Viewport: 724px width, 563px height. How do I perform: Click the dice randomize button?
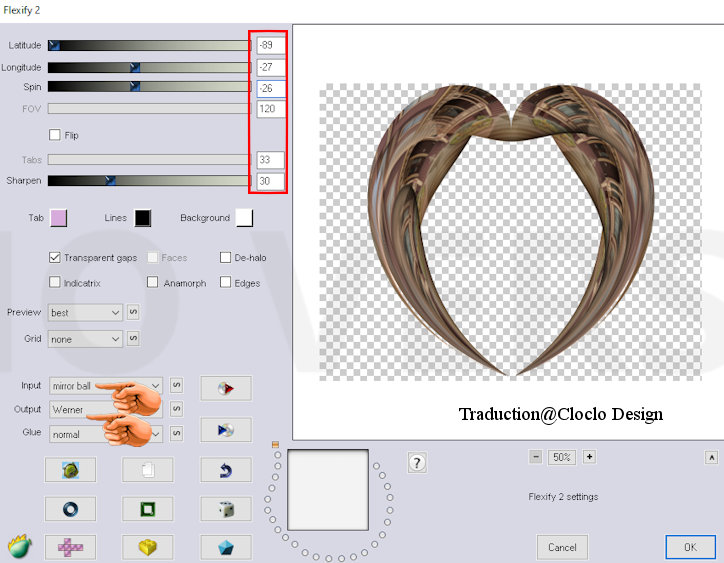[226, 509]
